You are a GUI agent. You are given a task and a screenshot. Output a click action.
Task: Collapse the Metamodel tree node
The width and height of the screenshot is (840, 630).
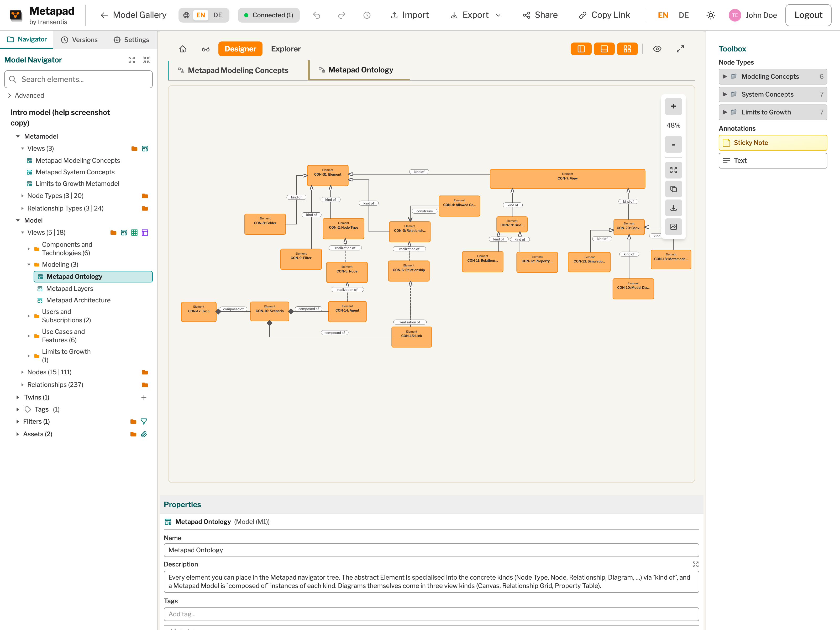[18, 136]
